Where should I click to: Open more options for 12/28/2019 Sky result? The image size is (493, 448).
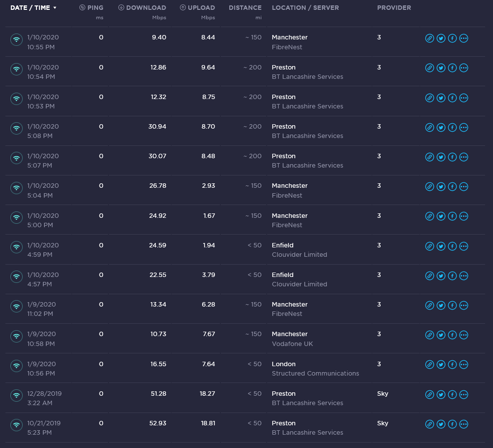464,395
